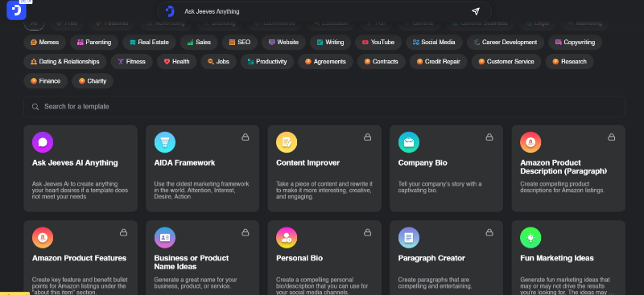This screenshot has height=295, width=644.
Task: Click the magnifier icon in the template search box
Action: click(35, 107)
